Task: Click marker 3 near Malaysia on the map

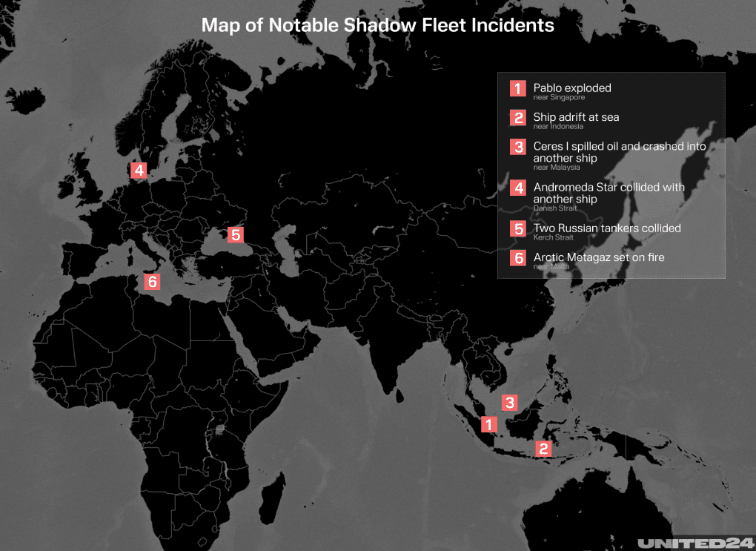Action: 510,403
